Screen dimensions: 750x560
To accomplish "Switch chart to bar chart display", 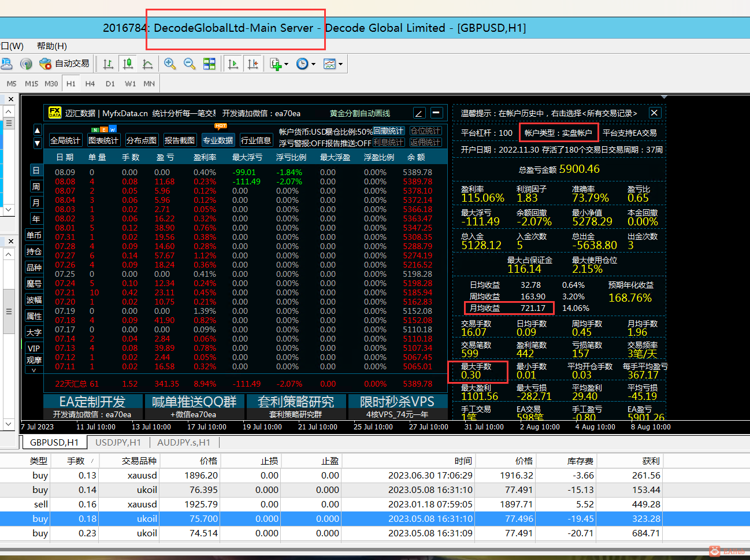I will (108, 64).
